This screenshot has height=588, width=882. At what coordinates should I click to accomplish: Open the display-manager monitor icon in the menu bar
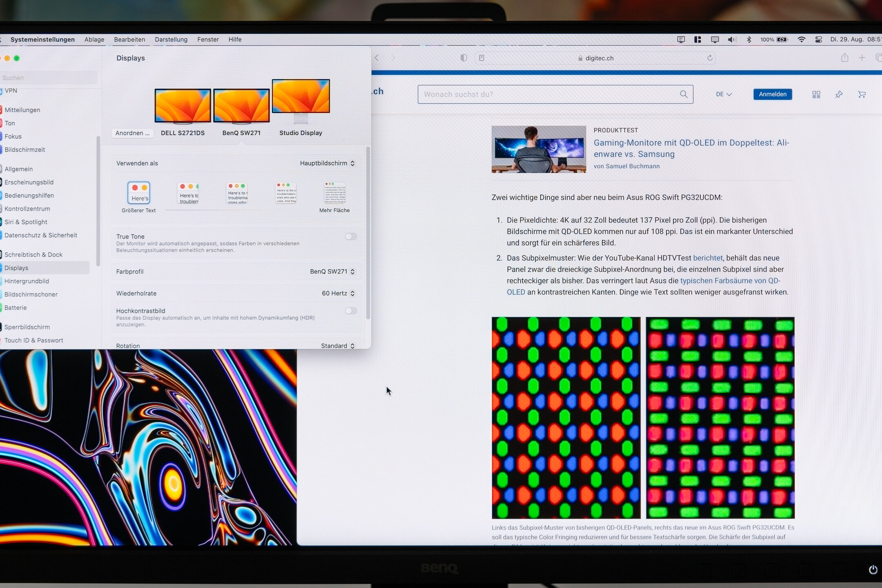[x=681, y=40]
